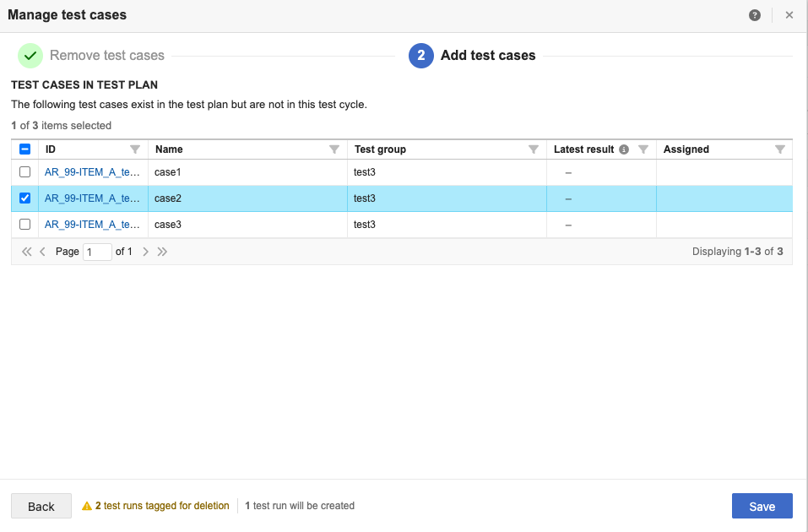Click the help question mark icon

754,15
